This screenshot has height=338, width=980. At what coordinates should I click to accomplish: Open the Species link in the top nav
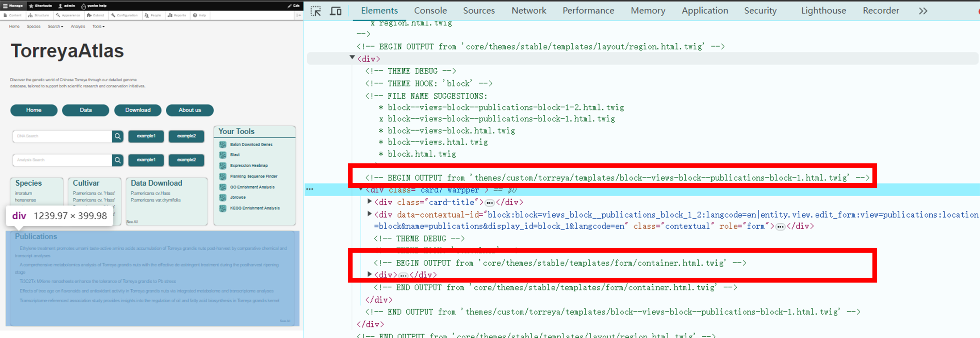[x=33, y=26]
